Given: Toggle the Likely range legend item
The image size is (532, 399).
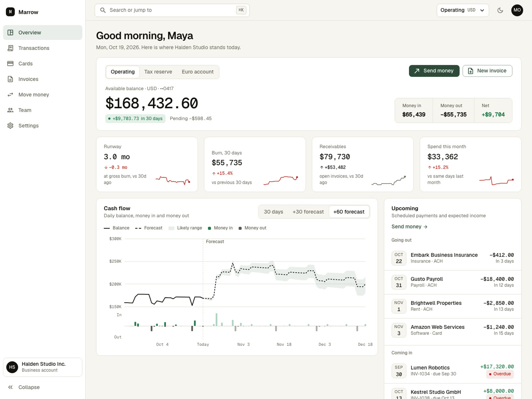Looking at the screenshot, I should click(185, 228).
